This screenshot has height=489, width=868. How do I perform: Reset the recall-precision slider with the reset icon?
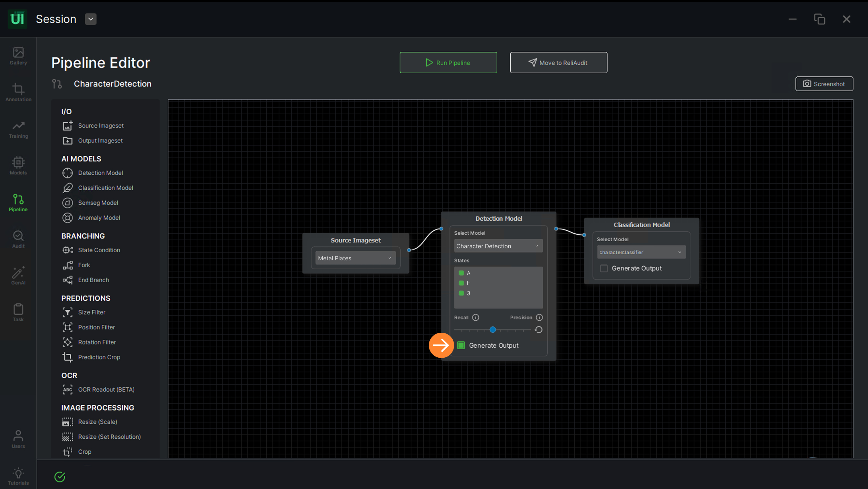click(538, 330)
